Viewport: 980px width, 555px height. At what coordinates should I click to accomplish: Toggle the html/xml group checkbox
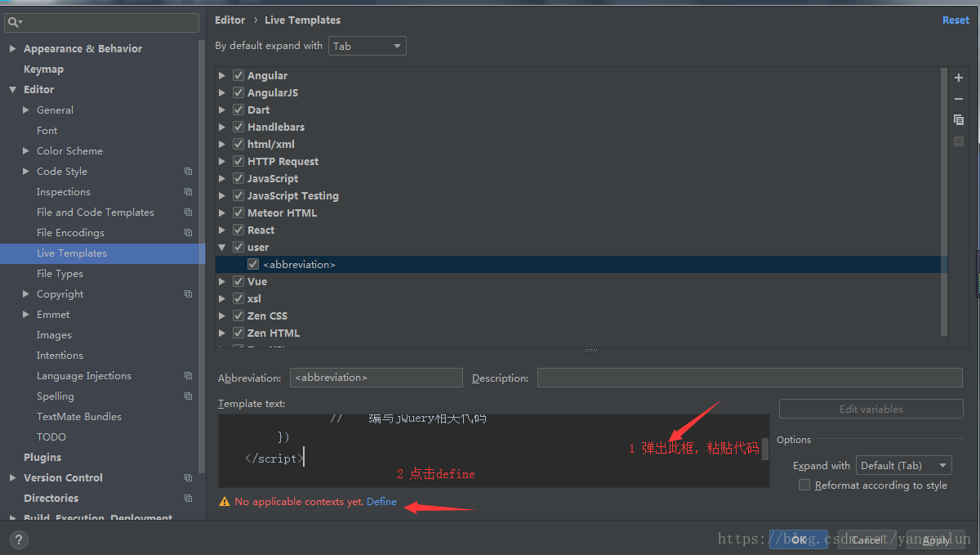coord(238,144)
